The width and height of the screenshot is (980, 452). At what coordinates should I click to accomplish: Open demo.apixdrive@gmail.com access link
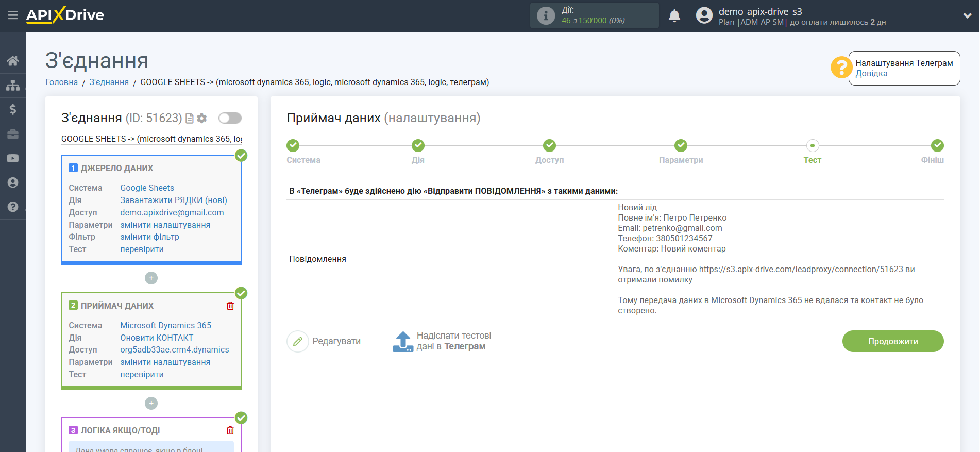pyautogui.click(x=172, y=213)
